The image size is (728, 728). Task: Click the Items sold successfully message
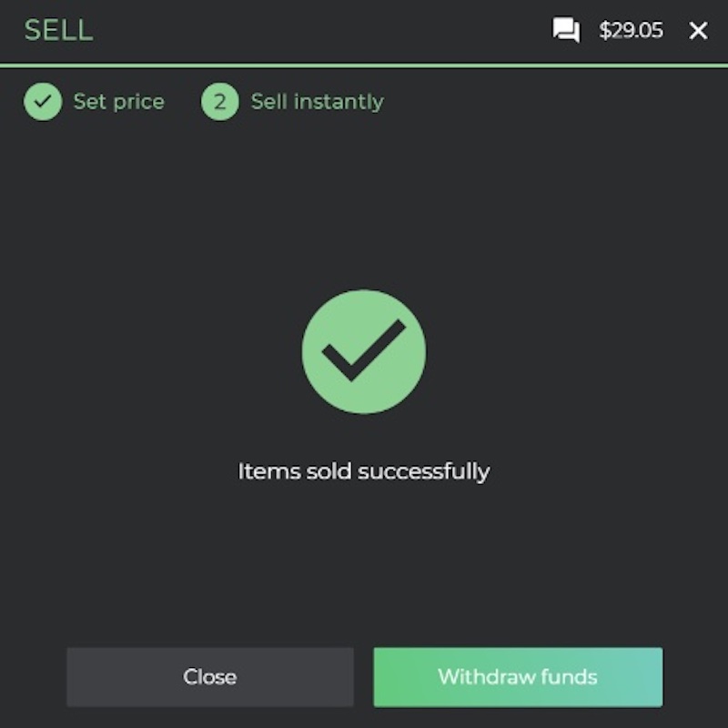363,471
